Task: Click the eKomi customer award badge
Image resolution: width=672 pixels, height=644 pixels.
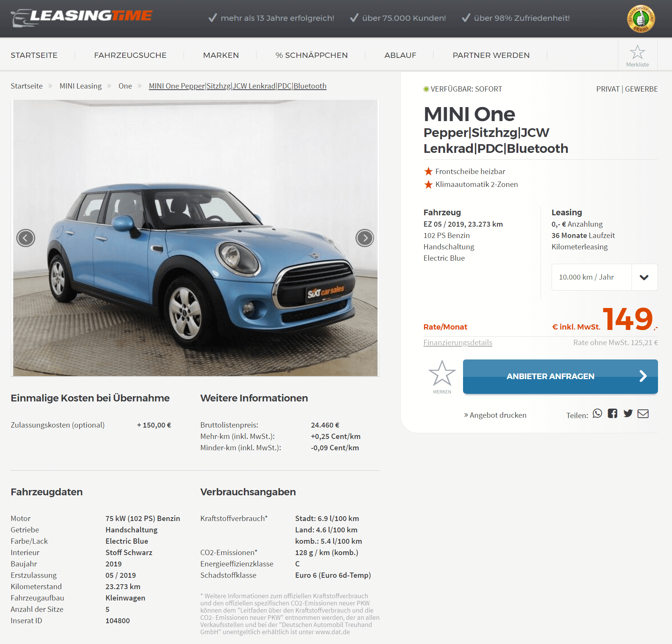Action: [641, 19]
